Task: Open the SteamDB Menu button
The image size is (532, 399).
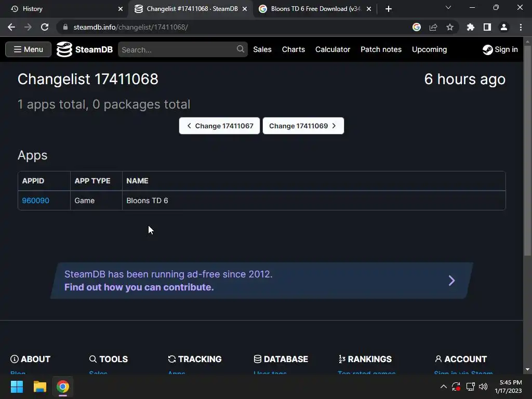Action: pyautogui.click(x=28, y=49)
